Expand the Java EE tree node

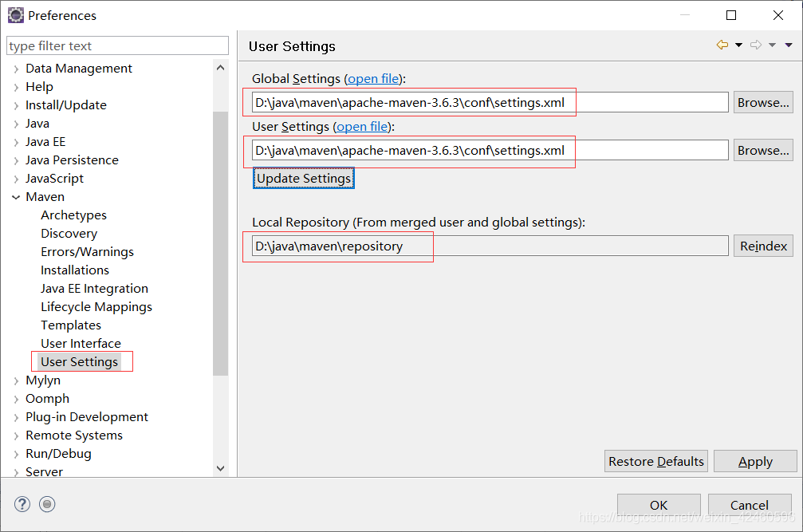pyautogui.click(x=16, y=142)
